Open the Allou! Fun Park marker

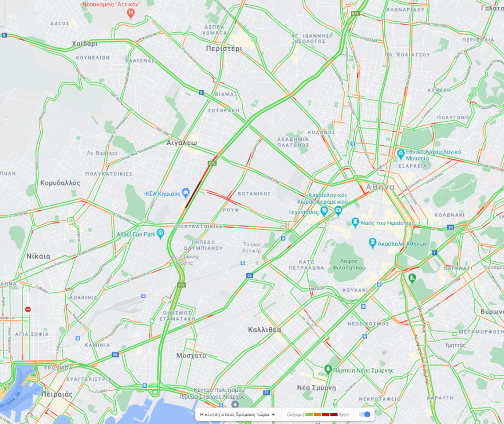pyautogui.click(x=160, y=233)
